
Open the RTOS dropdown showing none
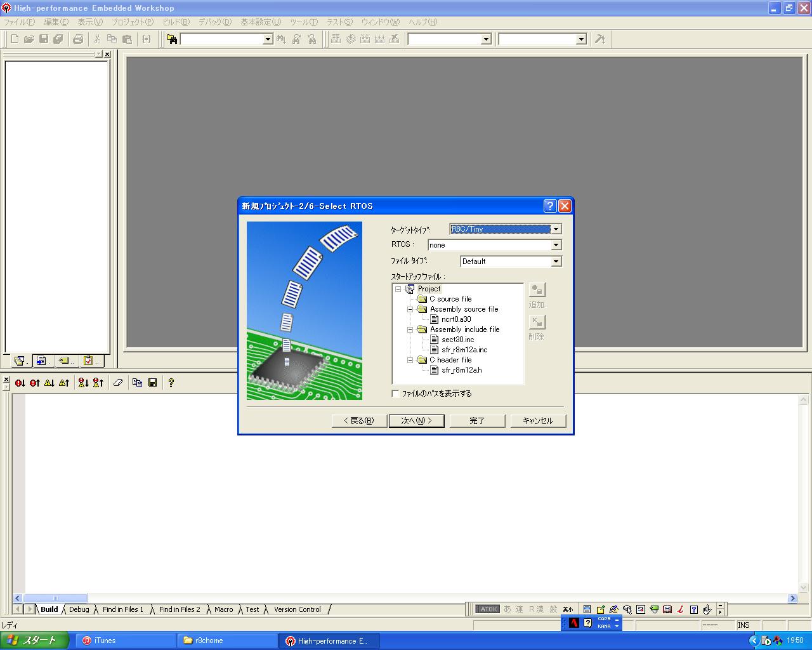coord(556,245)
